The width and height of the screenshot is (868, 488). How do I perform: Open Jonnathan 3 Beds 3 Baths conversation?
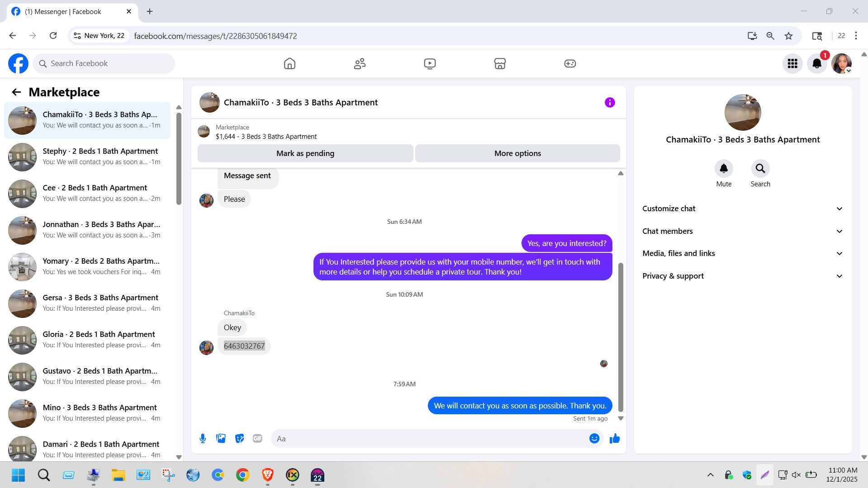coord(87,230)
